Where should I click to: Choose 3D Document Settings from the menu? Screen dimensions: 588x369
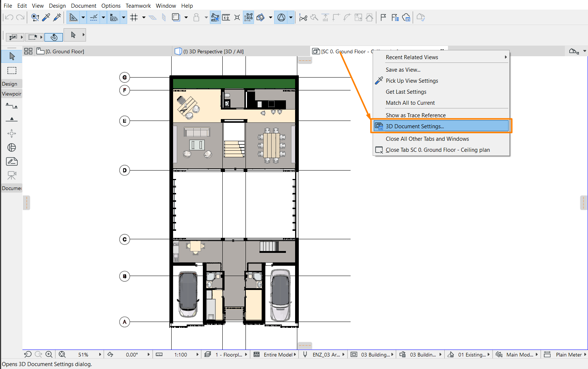(415, 126)
